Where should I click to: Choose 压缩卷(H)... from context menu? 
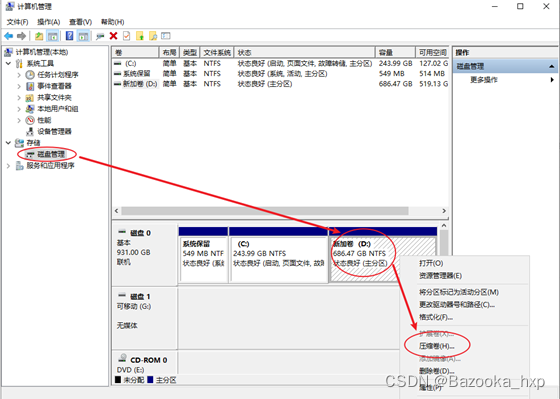[x=436, y=346]
